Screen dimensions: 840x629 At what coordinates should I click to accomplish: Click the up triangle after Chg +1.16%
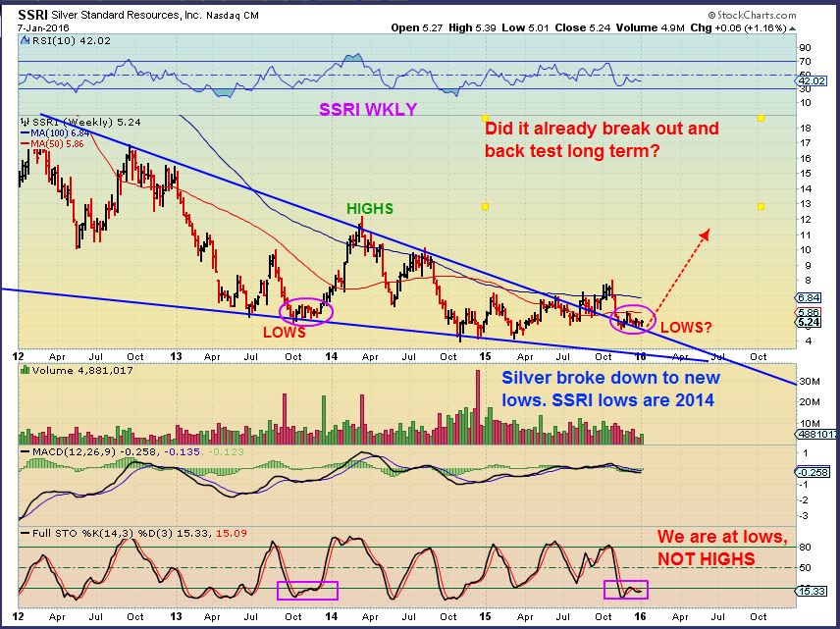[x=792, y=27]
